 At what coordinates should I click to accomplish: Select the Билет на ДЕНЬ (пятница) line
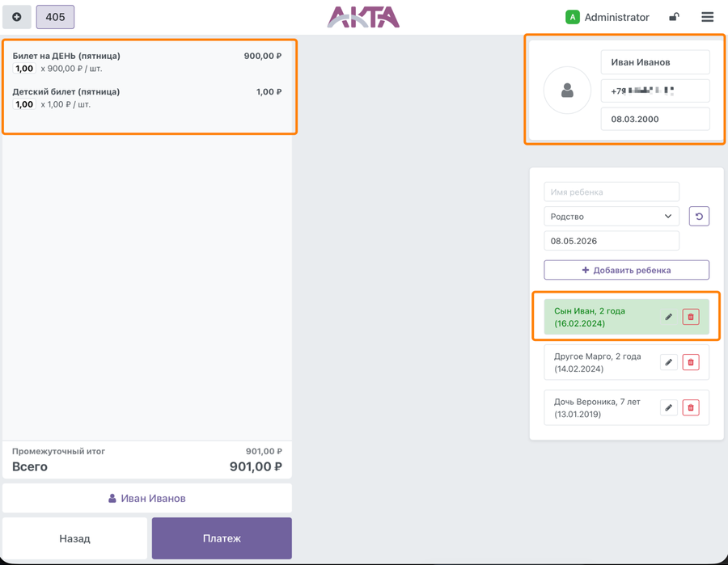(x=147, y=62)
